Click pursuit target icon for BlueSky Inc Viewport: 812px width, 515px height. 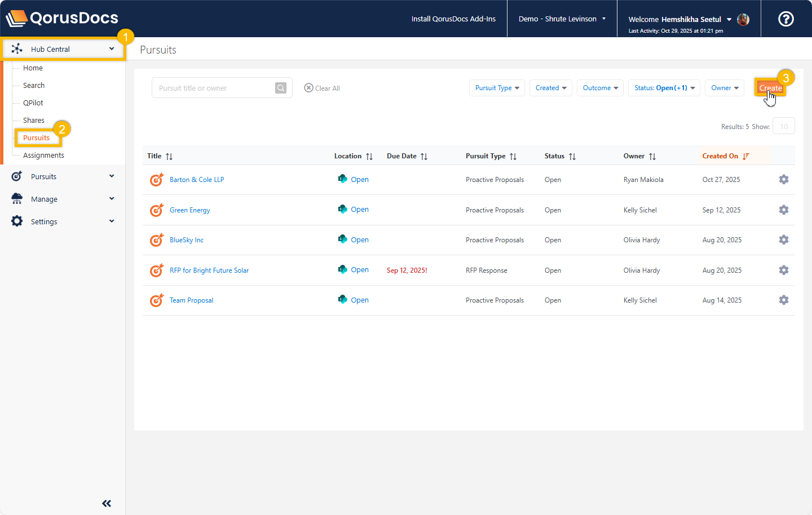[x=156, y=240]
